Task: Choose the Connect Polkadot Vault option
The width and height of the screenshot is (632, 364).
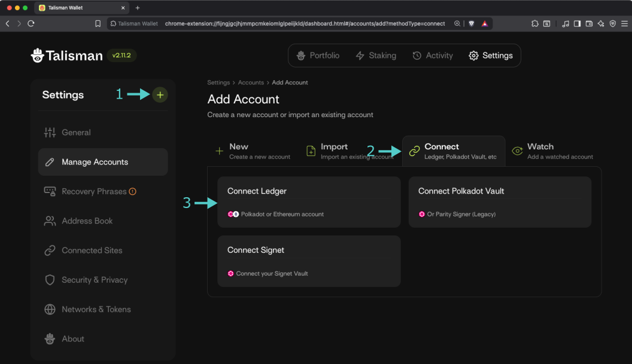Action: pos(500,202)
